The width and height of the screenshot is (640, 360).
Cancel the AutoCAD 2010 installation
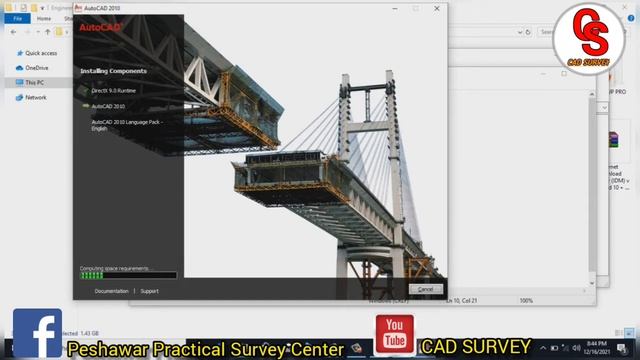426,289
